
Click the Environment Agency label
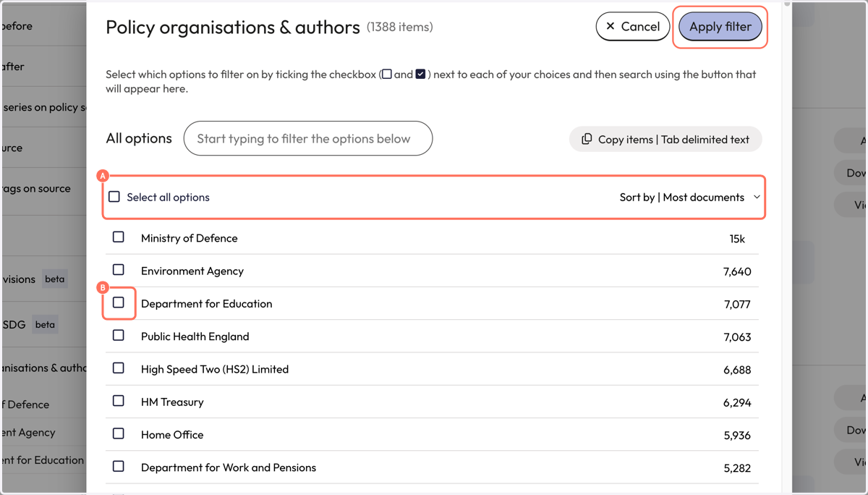[x=192, y=271]
